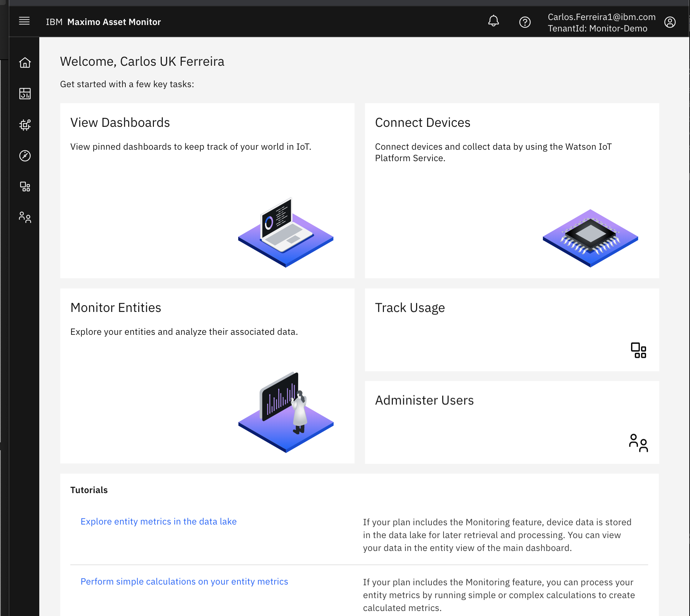Open 'Explore entity metrics in the data lake' tutorial
This screenshot has height=616, width=690.
pos(159,521)
